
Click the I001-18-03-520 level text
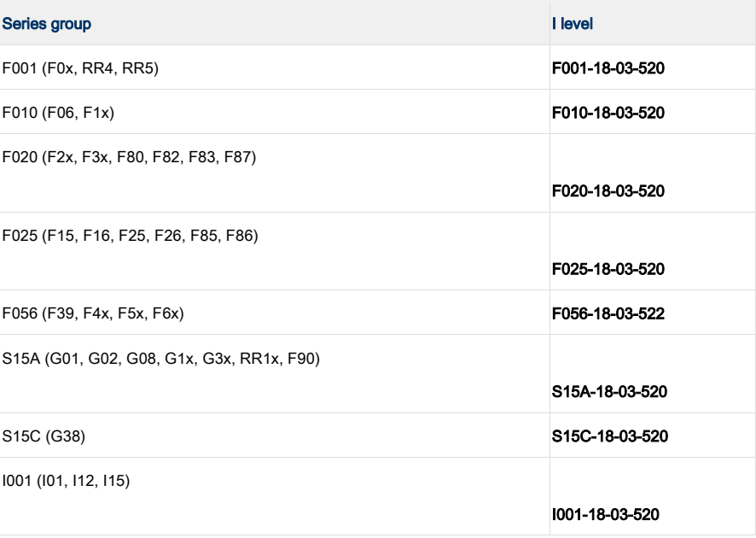pos(605,514)
